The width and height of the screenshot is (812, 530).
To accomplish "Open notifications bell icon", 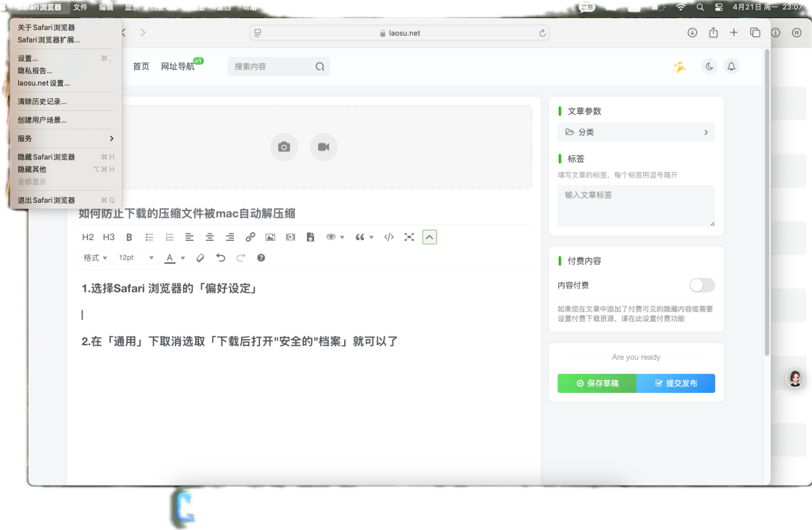I will coord(731,67).
